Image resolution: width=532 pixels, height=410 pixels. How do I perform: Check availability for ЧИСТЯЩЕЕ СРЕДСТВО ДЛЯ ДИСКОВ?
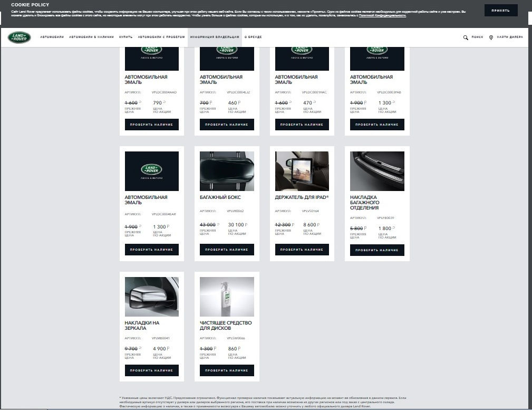pyautogui.click(x=227, y=370)
